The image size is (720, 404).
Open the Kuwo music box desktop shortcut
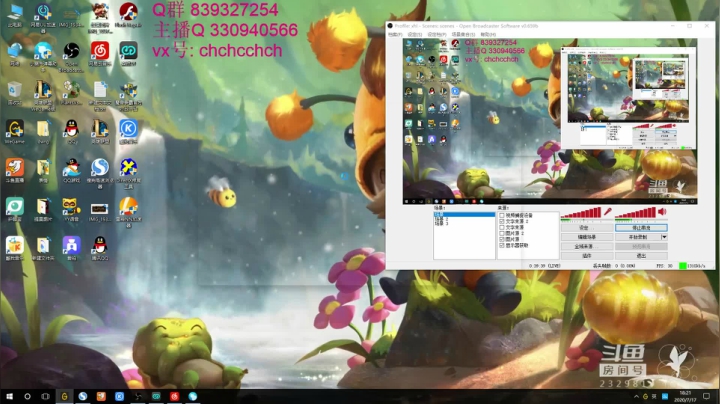pyautogui.click(x=15, y=248)
